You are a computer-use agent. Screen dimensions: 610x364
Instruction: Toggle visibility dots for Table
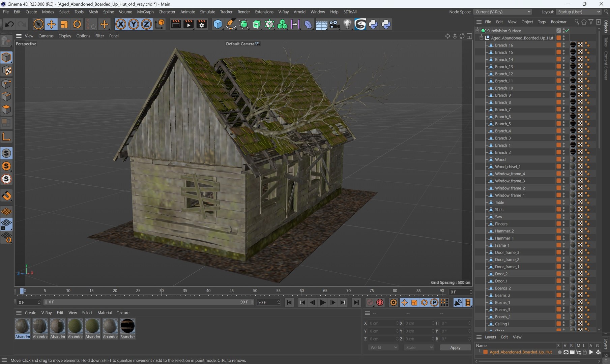click(564, 202)
